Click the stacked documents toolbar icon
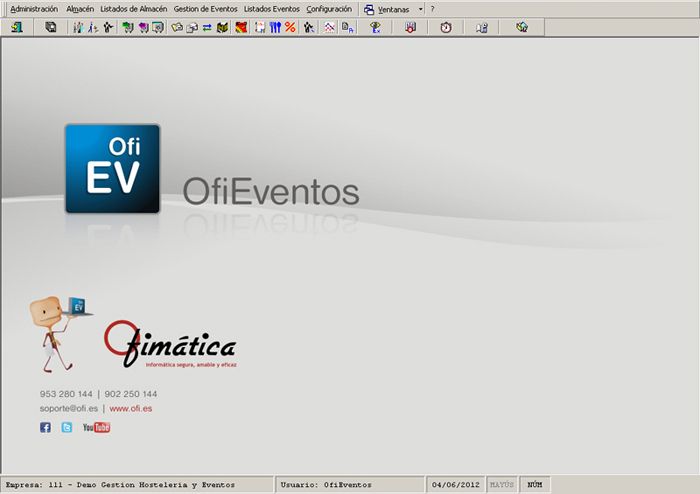The height and width of the screenshot is (494, 700). [192, 28]
